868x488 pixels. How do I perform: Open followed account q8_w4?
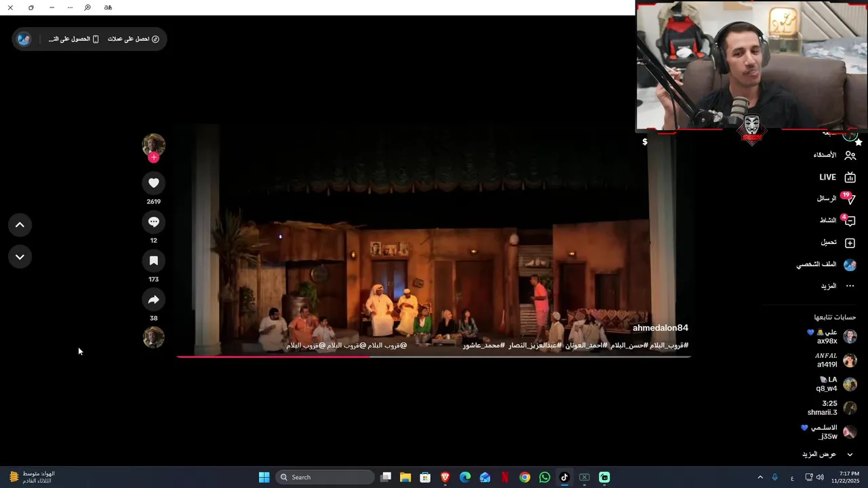coord(836,384)
